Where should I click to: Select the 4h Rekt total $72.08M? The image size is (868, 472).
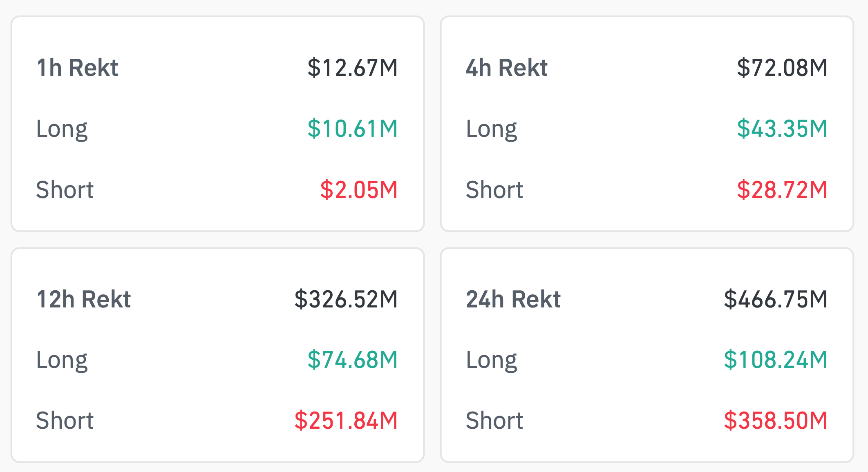point(782,68)
